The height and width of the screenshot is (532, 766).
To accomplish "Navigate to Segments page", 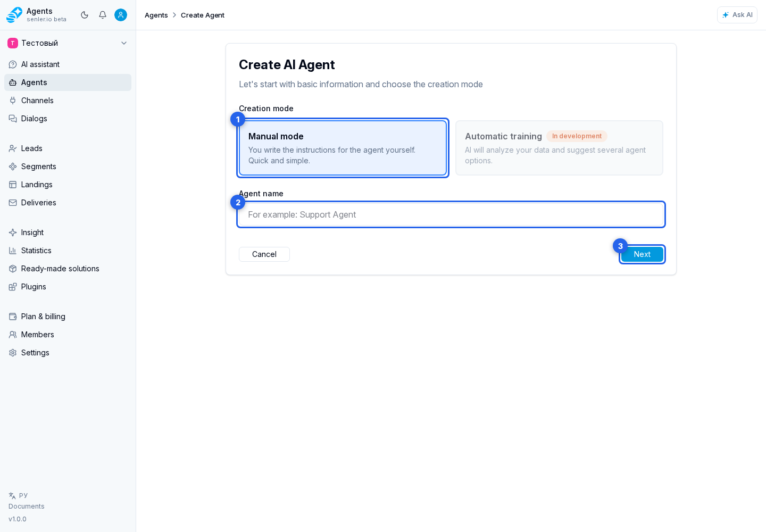I will point(68,167).
